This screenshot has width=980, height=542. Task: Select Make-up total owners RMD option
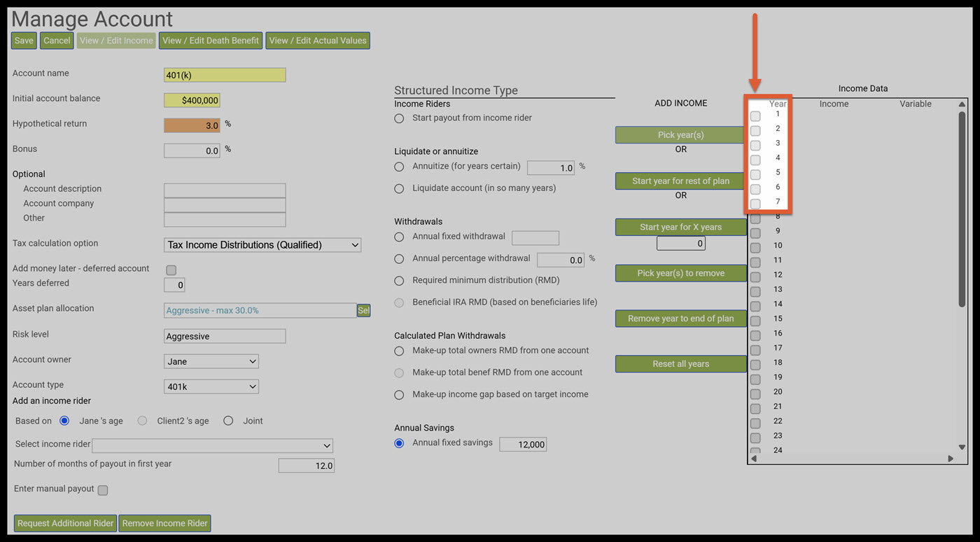tap(399, 351)
